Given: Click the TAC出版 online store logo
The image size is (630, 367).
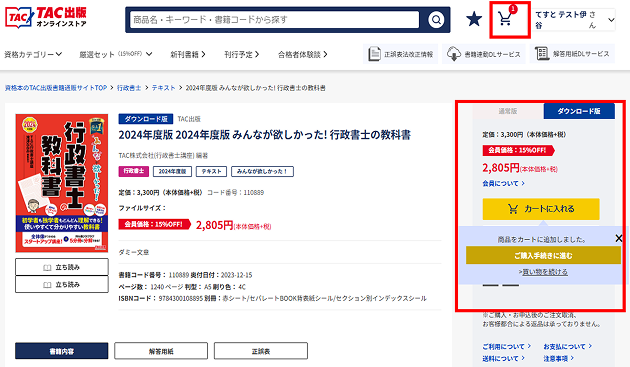Looking at the screenshot, I should click(x=46, y=18).
